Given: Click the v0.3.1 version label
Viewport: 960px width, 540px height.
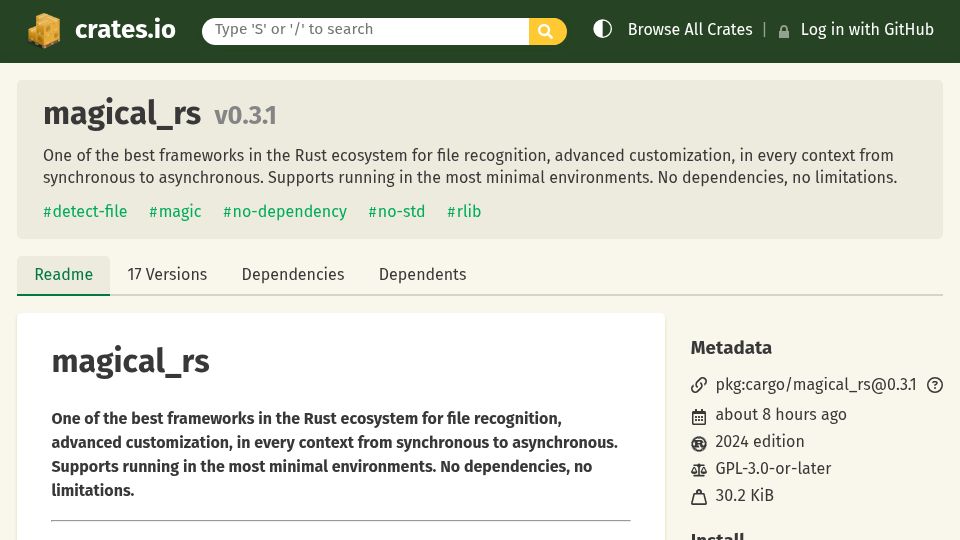Looking at the screenshot, I should (x=246, y=116).
